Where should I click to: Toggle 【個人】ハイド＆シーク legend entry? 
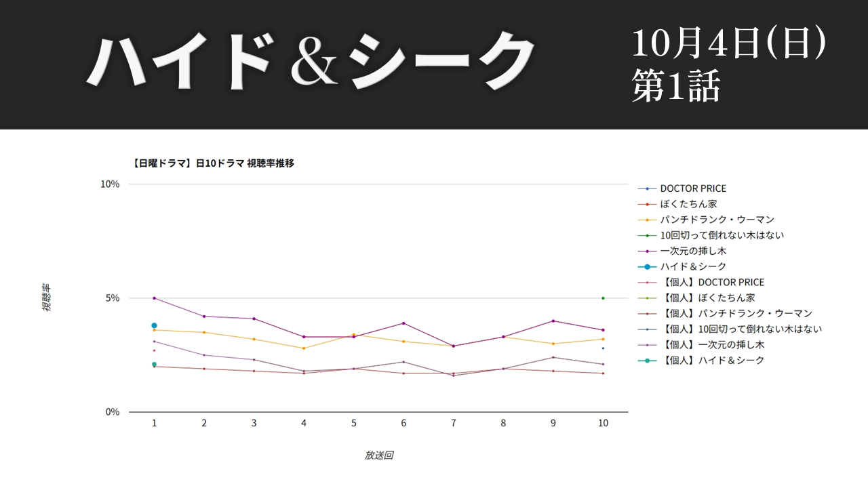701,360
